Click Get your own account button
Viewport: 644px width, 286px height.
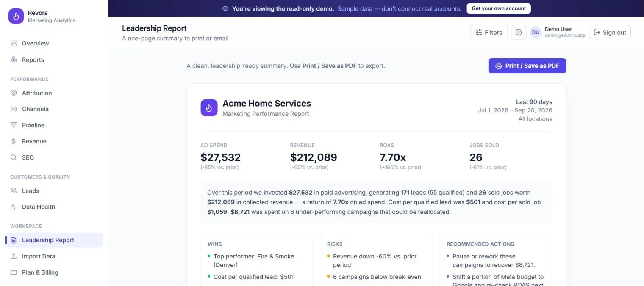[x=499, y=8]
